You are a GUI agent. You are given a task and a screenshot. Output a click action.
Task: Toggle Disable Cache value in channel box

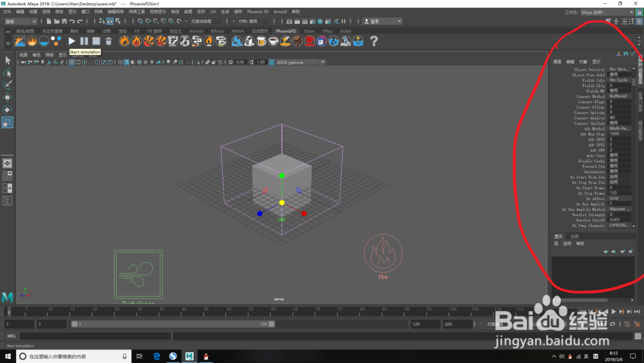[x=620, y=161]
